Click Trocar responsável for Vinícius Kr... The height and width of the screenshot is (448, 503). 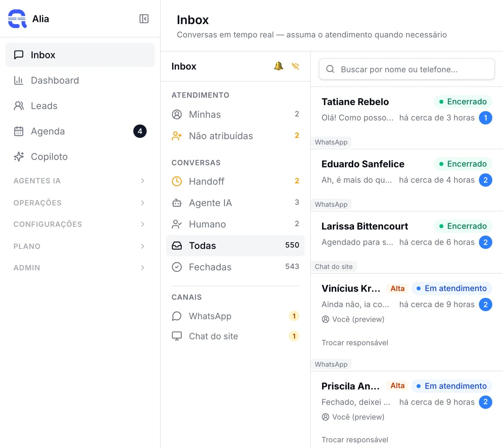click(355, 343)
